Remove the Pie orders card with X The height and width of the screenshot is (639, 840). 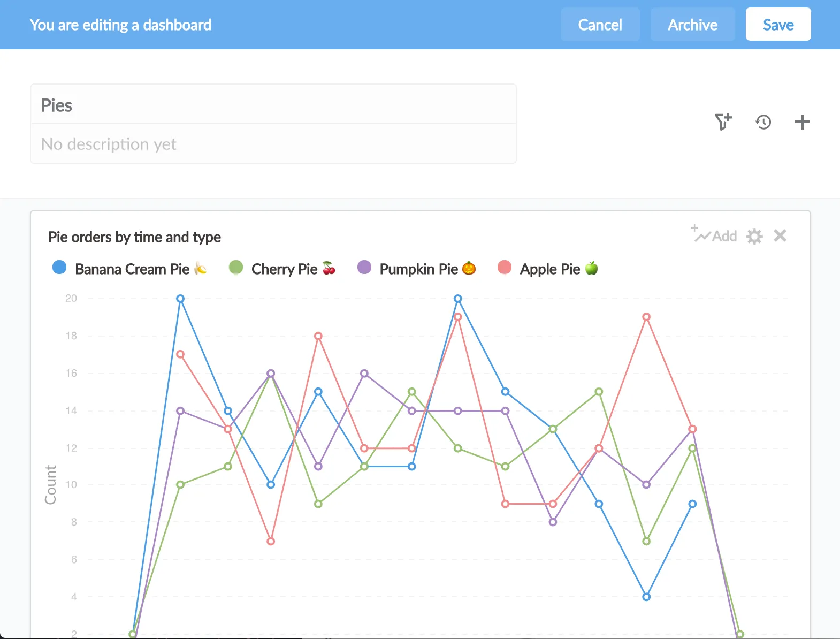coord(780,235)
